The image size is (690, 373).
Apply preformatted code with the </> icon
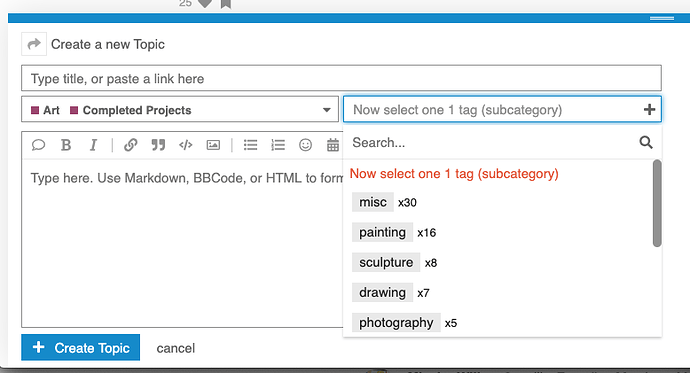(x=186, y=145)
